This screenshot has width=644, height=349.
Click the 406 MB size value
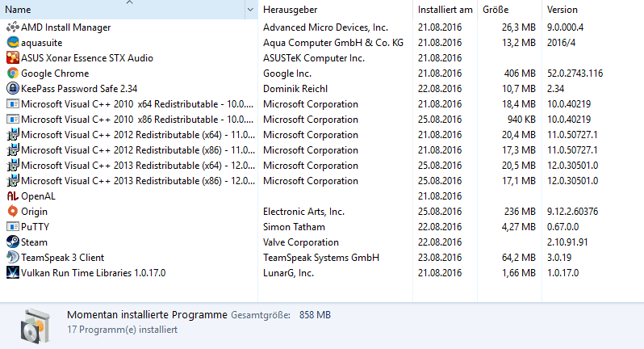520,74
